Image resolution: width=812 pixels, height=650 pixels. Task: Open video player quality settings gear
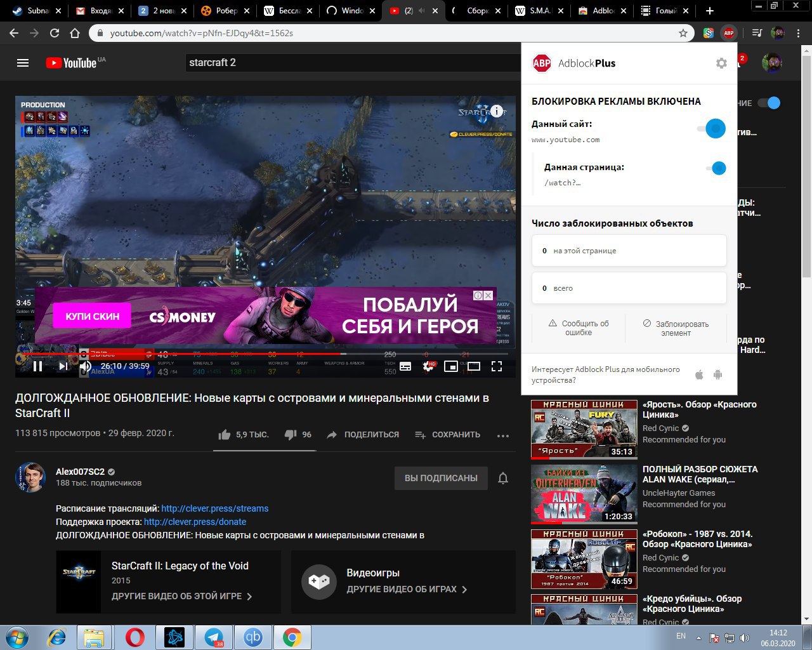429,366
